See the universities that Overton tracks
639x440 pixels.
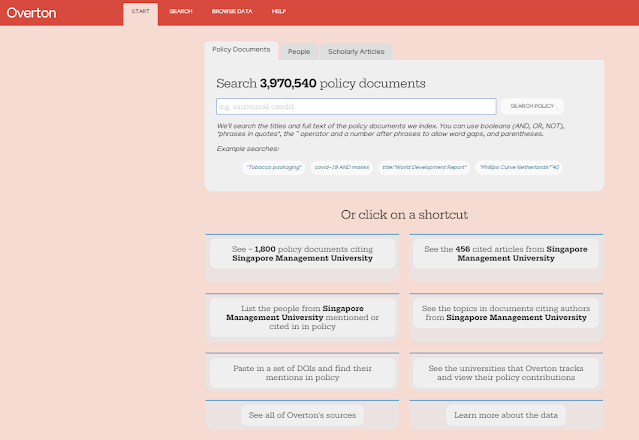pos(506,373)
